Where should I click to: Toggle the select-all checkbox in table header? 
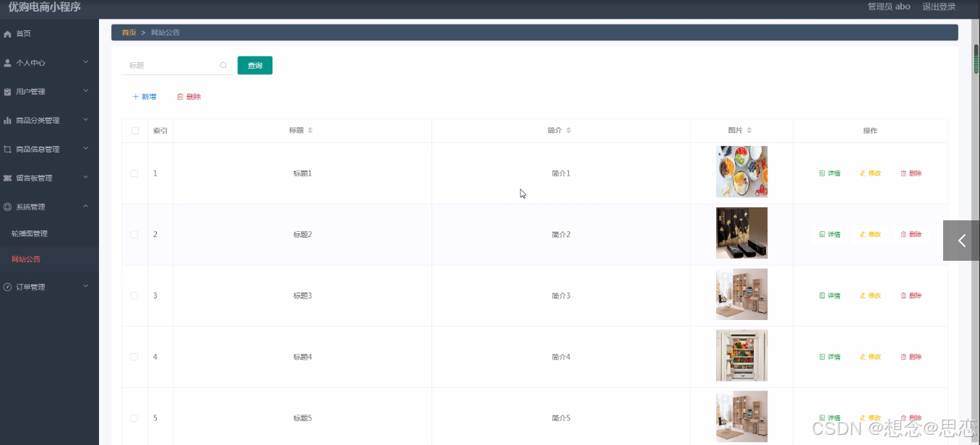[x=134, y=131]
